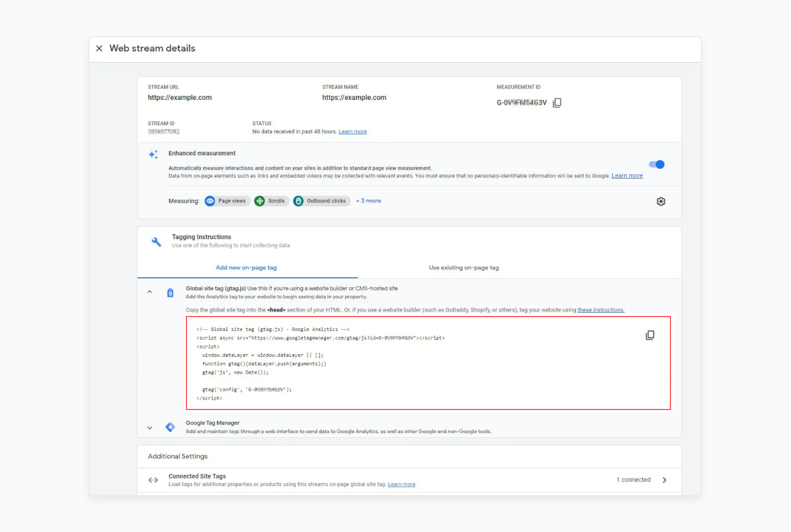
Task: Open Connected Site Tags details chevron
Action: point(665,480)
